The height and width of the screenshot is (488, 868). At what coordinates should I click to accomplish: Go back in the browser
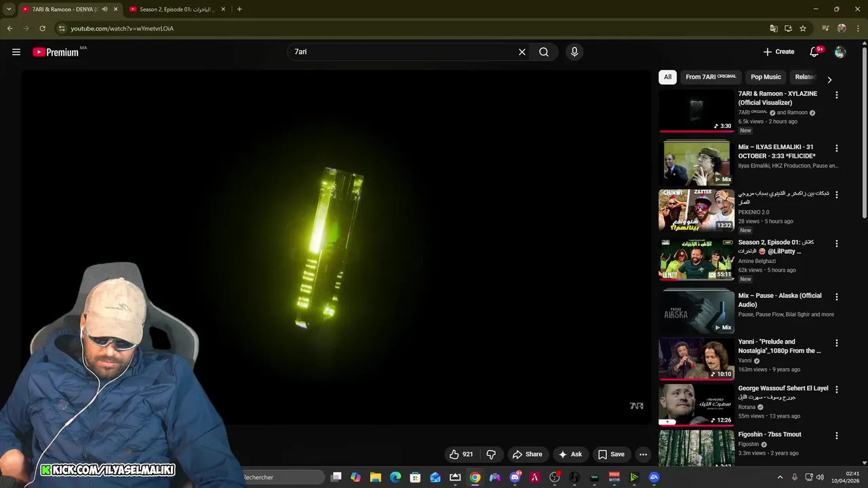pos(9,28)
